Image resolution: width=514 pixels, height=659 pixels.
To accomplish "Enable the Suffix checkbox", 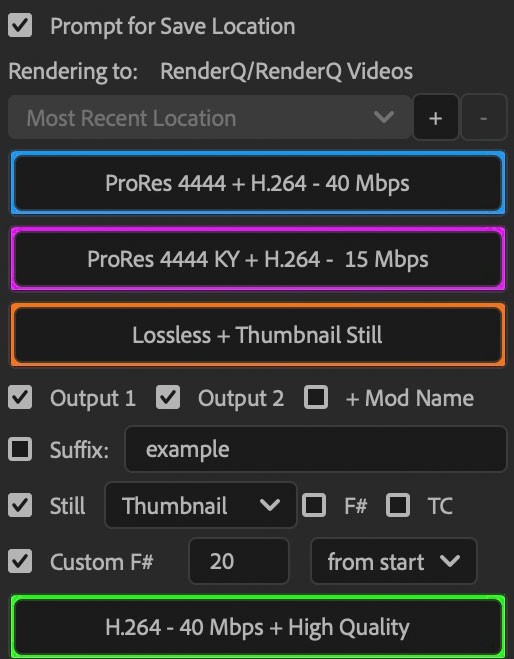I will 20,449.
